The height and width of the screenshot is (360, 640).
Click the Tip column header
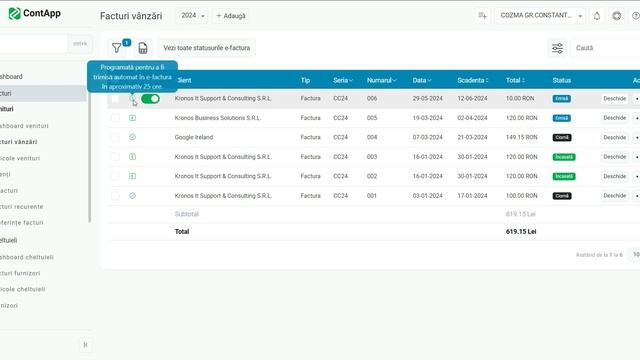pyautogui.click(x=305, y=80)
